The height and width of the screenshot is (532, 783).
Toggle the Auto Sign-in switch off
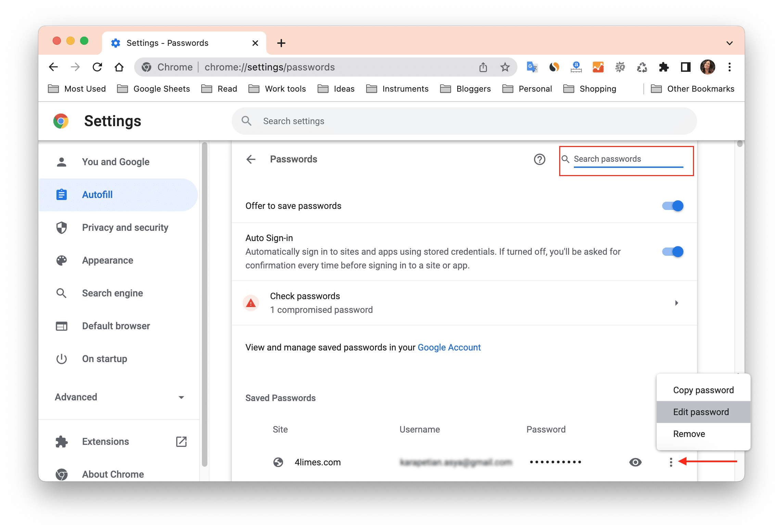click(x=674, y=251)
